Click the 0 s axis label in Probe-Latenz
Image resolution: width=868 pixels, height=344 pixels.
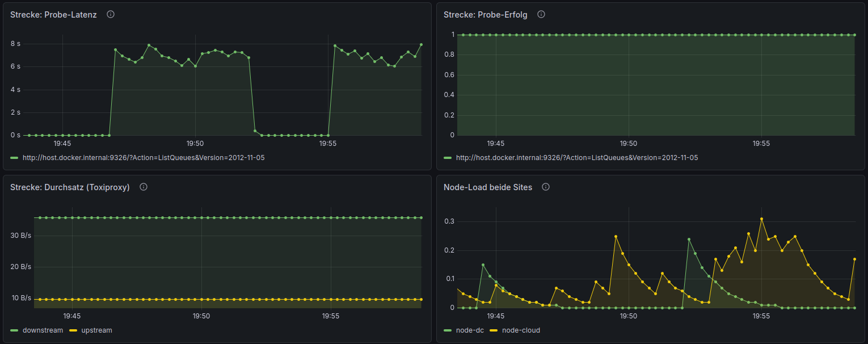click(x=15, y=135)
